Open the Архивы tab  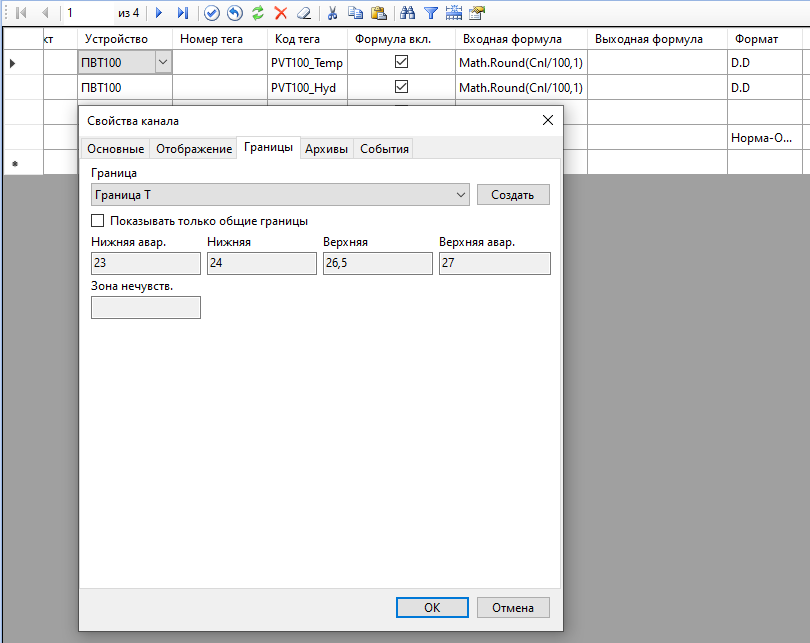pyautogui.click(x=326, y=149)
